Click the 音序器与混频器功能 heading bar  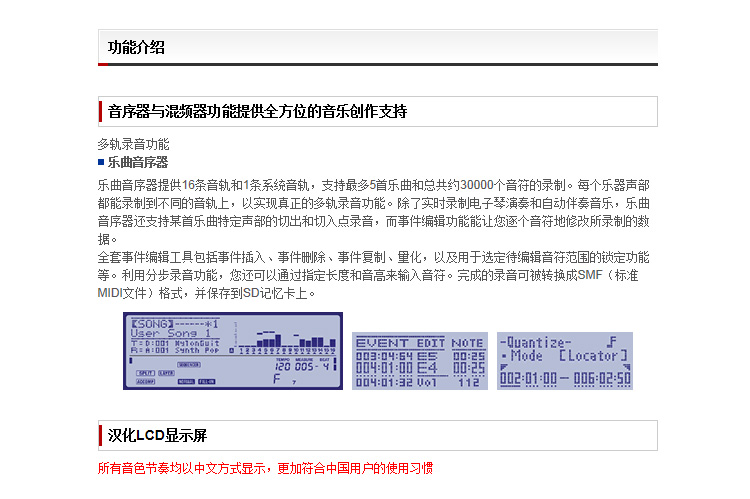378,111
